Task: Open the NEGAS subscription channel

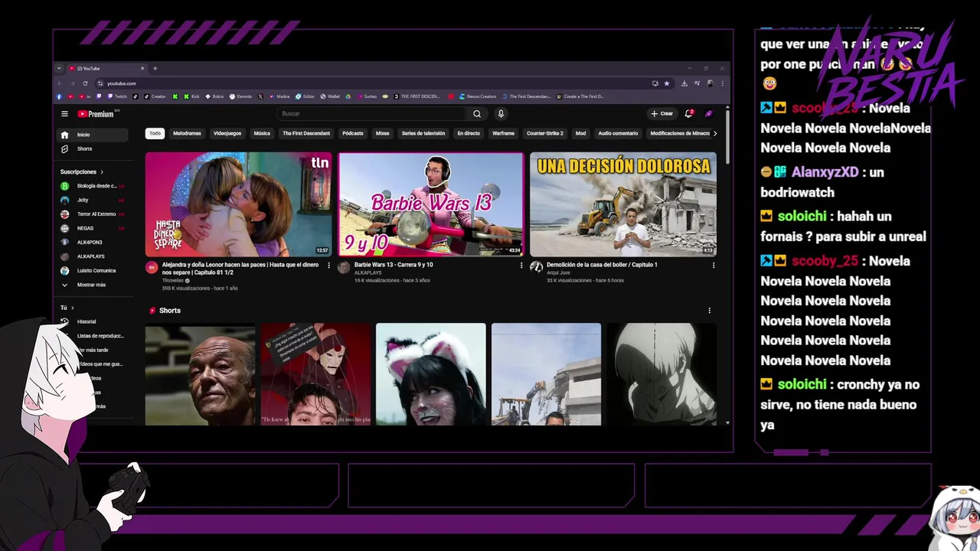Action: coord(93,228)
